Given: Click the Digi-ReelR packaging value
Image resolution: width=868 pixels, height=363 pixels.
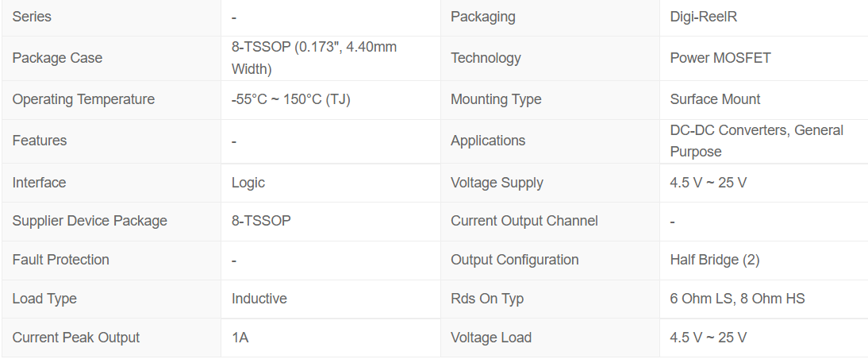Looking at the screenshot, I should click(x=704, y=17).
